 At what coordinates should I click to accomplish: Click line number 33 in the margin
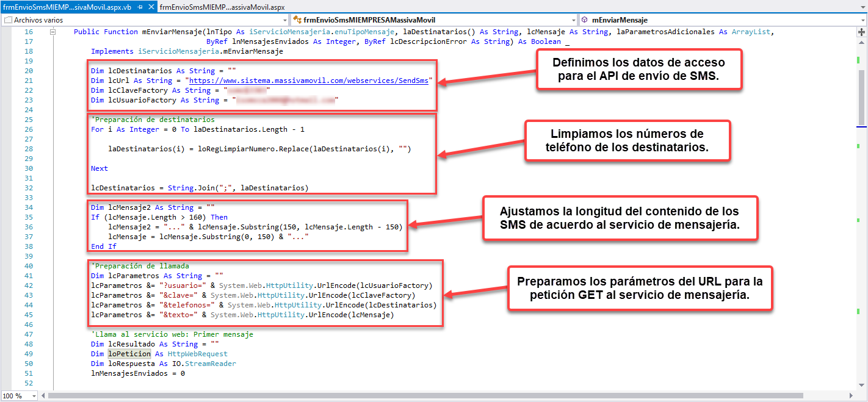tap(28, 198)
